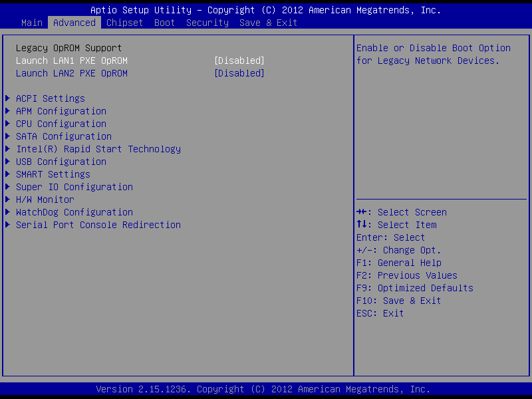Screen dimensions: 532x399
Task: Select the Save & Exit tab
Action: (x=268, y=23)
